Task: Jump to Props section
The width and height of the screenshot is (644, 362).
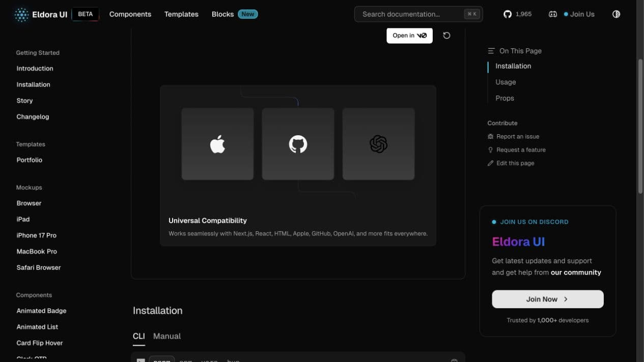Action: coord(505,98)
